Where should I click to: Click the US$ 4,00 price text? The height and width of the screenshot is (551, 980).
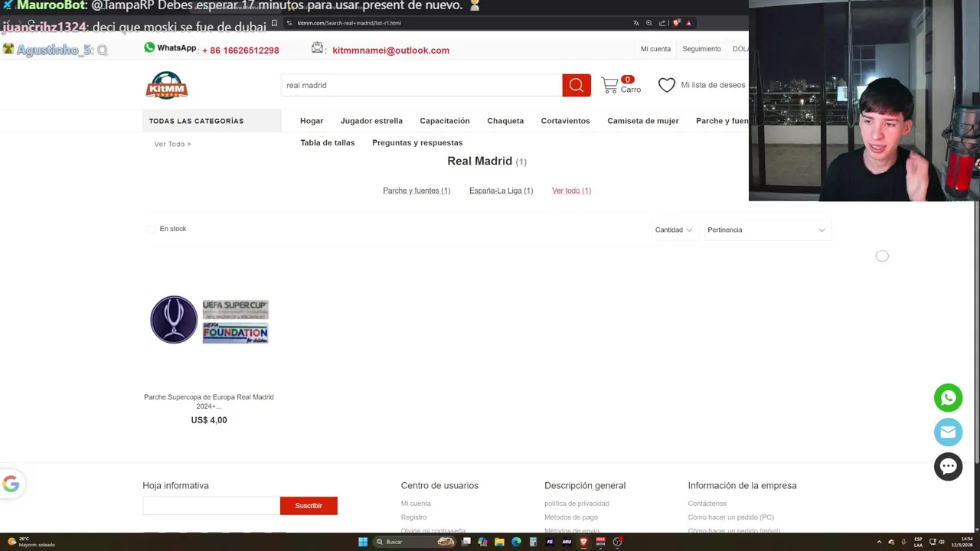209,420
